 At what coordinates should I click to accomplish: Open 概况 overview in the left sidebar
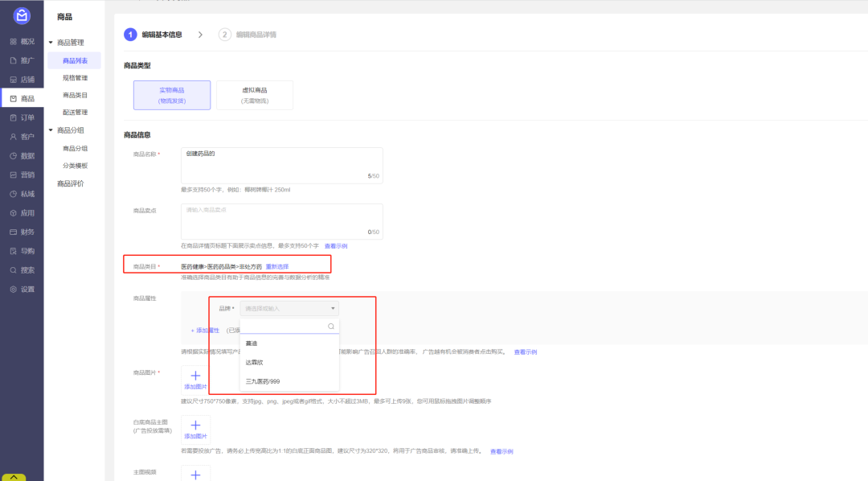click(22, 41)
